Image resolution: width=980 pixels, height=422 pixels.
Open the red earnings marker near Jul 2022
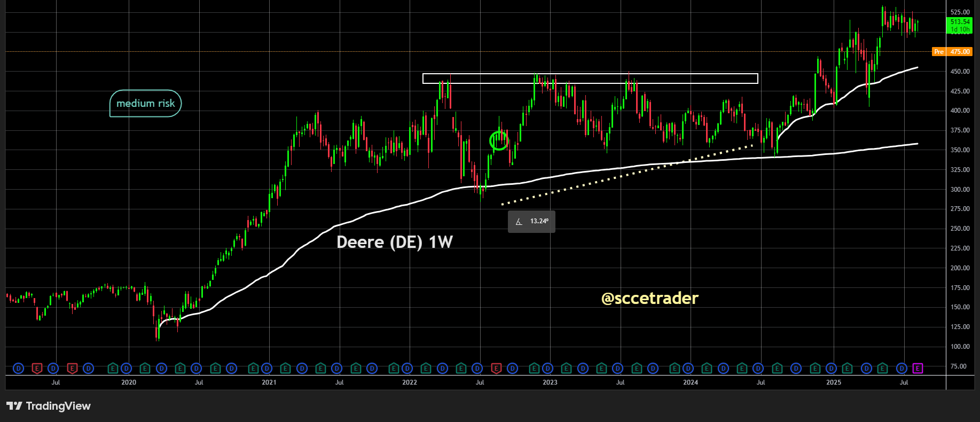tap(496, 368)
